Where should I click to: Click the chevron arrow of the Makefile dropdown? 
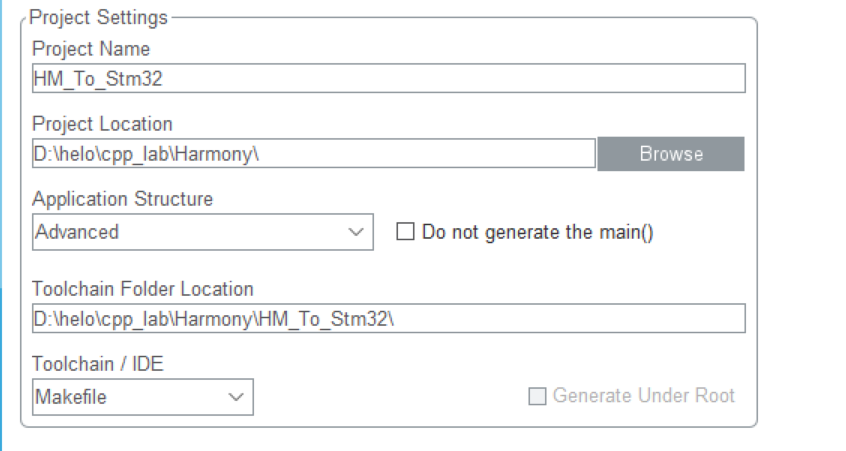237,397
